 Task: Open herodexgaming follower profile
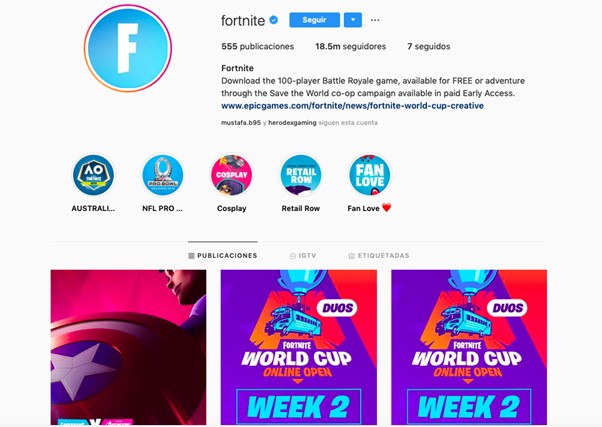[292, 123]
